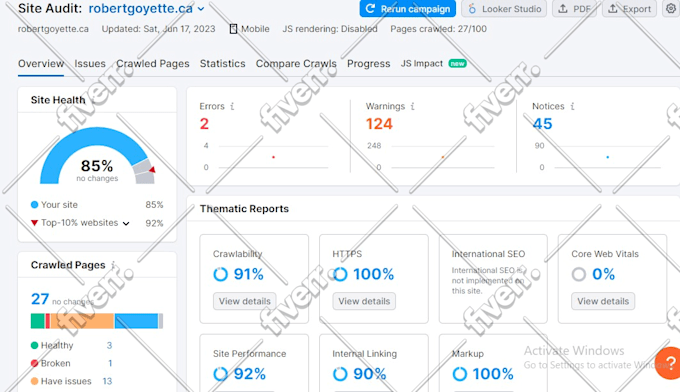
Task: Click orange segment of crawled pages bar
Action: (x=82, y=321)
